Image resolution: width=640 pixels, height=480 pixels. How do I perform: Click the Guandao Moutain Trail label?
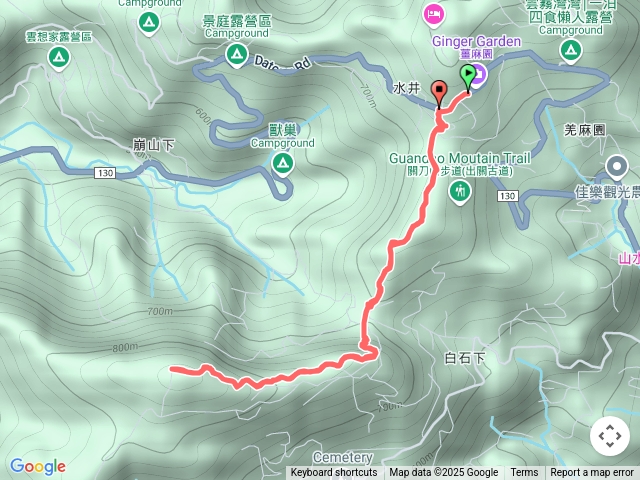click(x=460, y=158)
